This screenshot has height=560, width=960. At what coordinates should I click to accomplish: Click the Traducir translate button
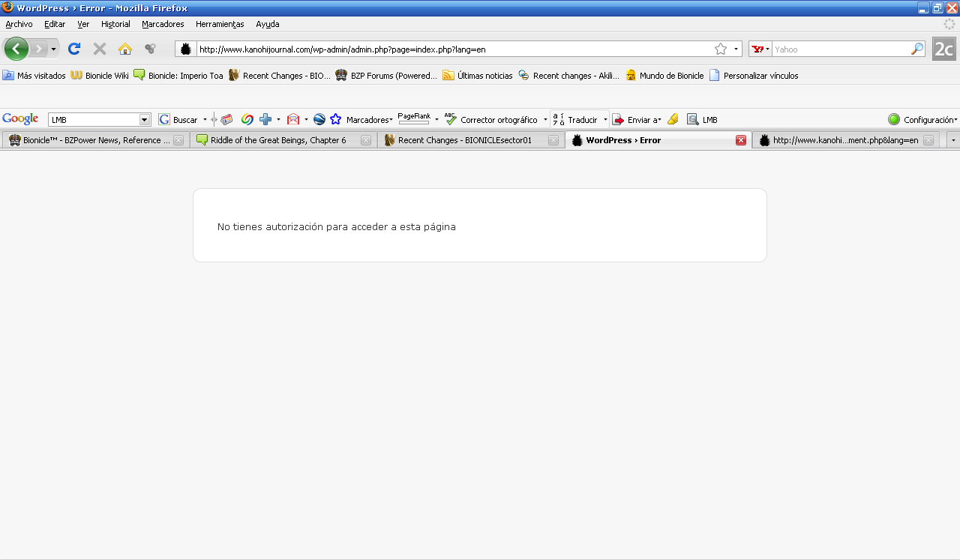coord(575,119)
